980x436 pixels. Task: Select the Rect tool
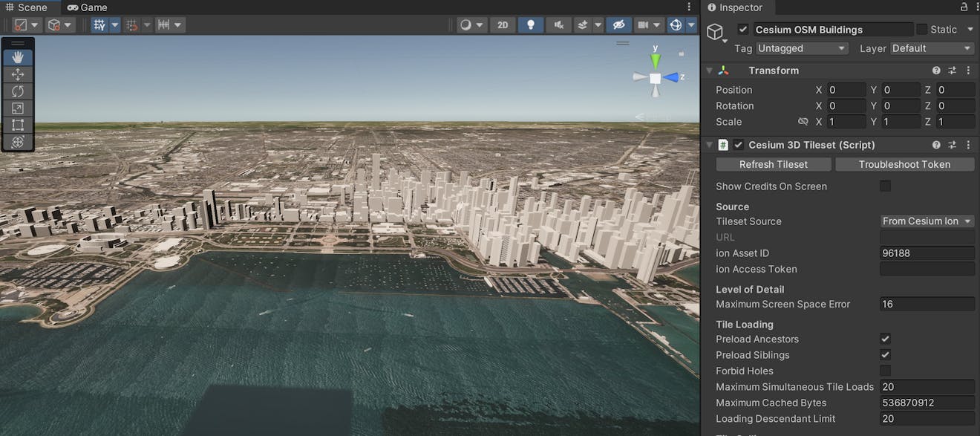pyautogui.click(x=17, y=125)
